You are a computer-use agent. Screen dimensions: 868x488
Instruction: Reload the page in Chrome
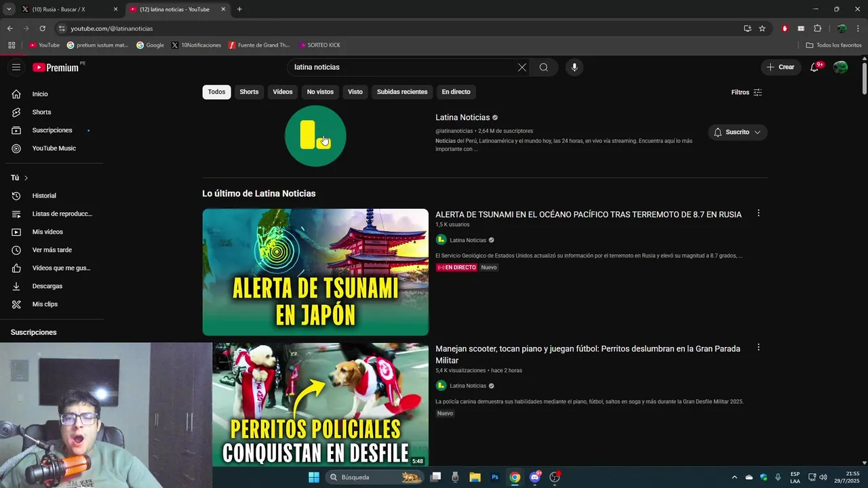tap(42, 28)
